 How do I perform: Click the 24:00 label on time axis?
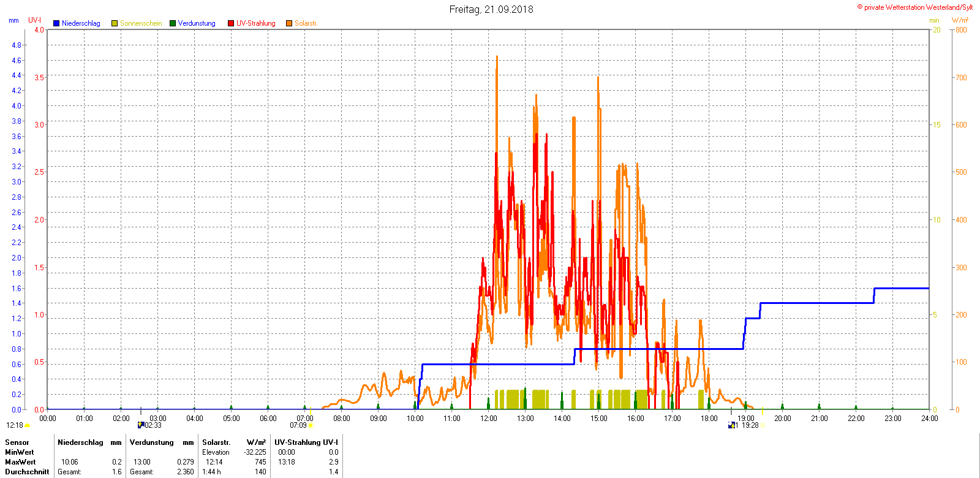[x=930, y=419]
